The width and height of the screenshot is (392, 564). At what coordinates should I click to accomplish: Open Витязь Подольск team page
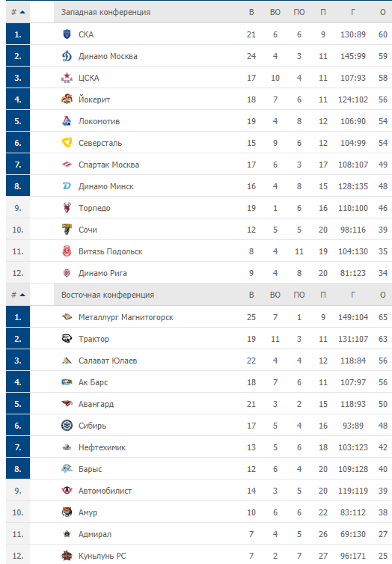pos(111,251)
